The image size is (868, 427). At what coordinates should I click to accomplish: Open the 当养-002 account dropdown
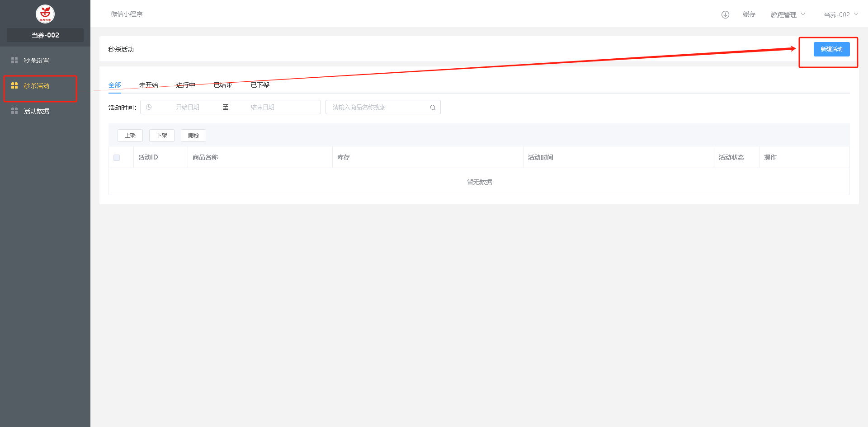840,14
